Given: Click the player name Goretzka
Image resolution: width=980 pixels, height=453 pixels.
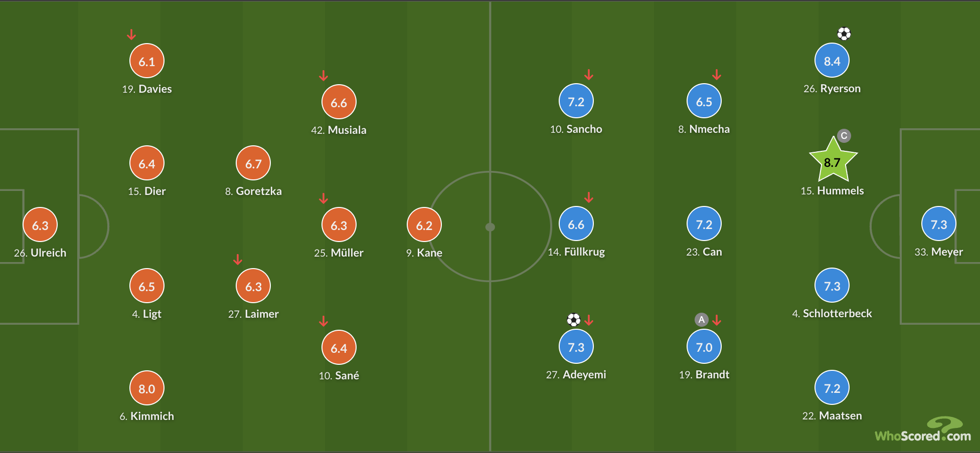Looking at the screenshot, I should (259, 191).
